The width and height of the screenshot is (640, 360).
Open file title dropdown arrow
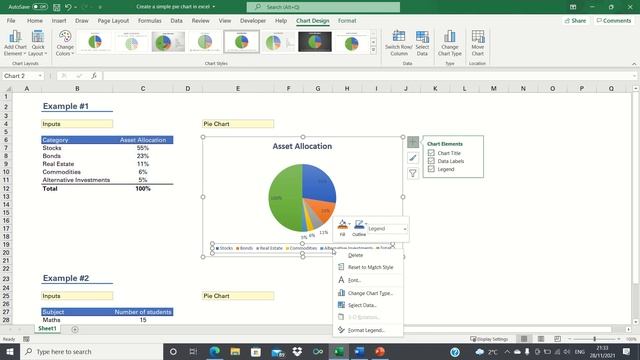(x=213, y=7)
